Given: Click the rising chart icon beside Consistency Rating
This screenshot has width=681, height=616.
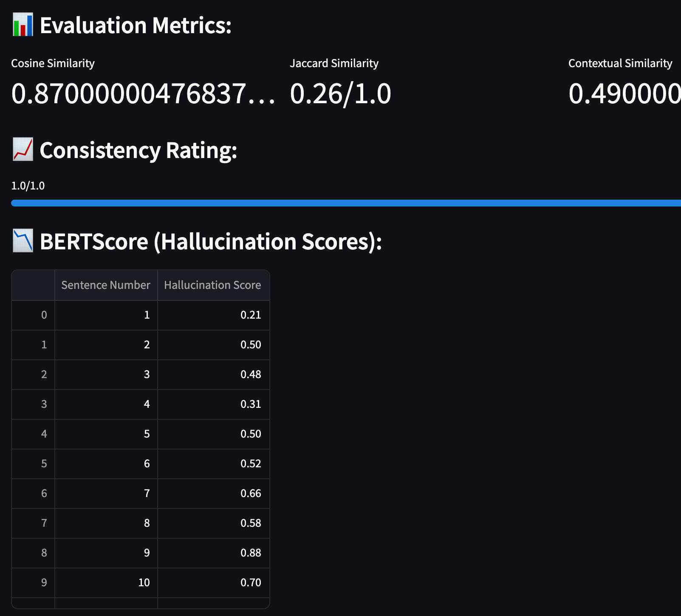Looking at the screenshot, I should [x=23, y=150].
